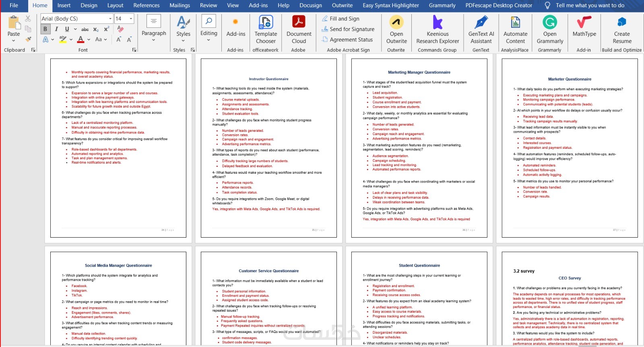This screenshot has height=347, width=644.
Task: Click Automate Content icon
Action: (515, 22)
